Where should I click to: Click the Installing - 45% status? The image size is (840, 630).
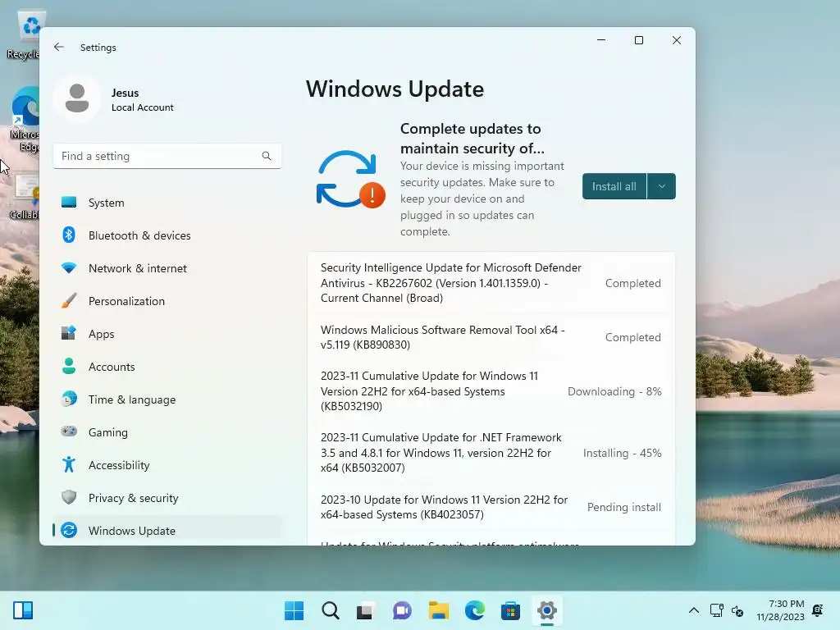[x=622, y=453]
